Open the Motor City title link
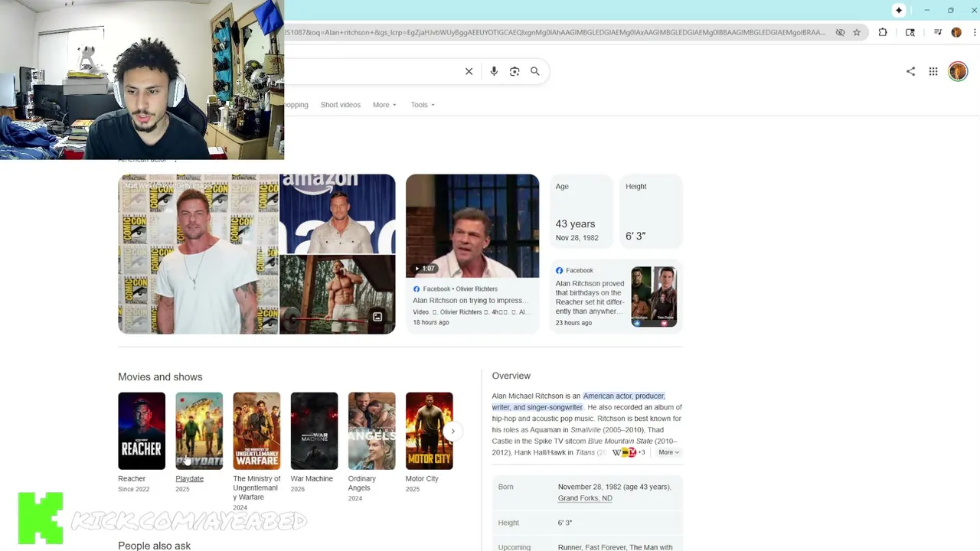The image size is (980, 551). click(422, 479)
